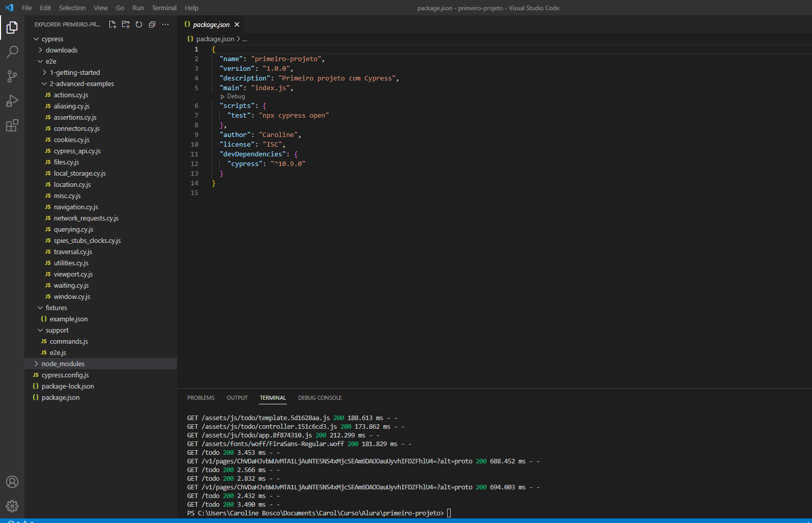
Task: Open the Explorer view in activity bar
Action: (x=12, y=27)
